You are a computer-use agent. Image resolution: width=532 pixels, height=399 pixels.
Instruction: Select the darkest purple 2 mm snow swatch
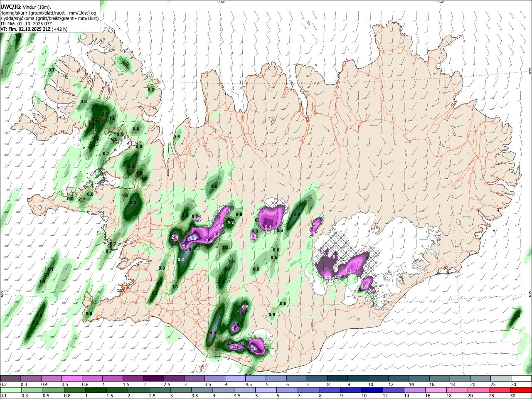[x=153, y=379]
